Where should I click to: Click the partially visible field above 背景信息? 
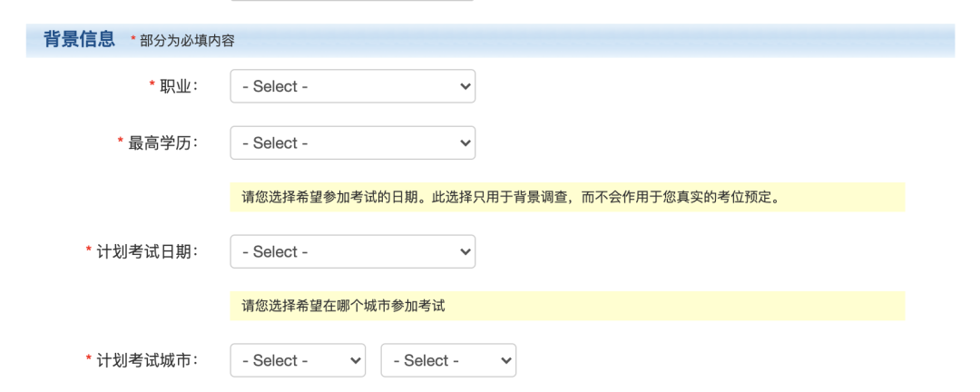(352, 1)
